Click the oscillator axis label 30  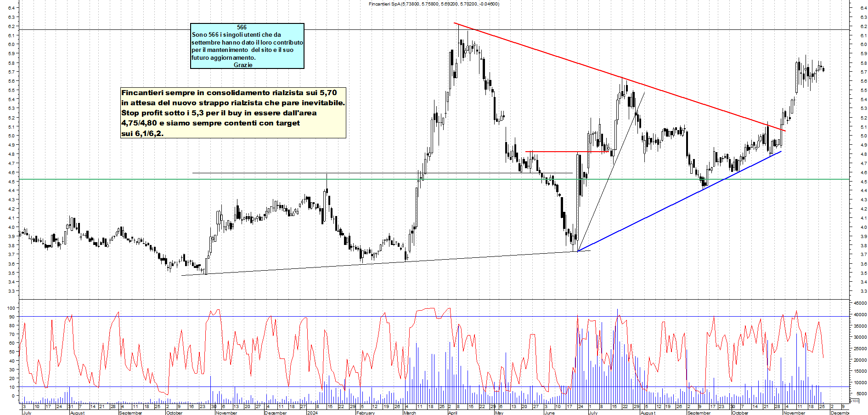pyautogui.click(x=12, y=370)
